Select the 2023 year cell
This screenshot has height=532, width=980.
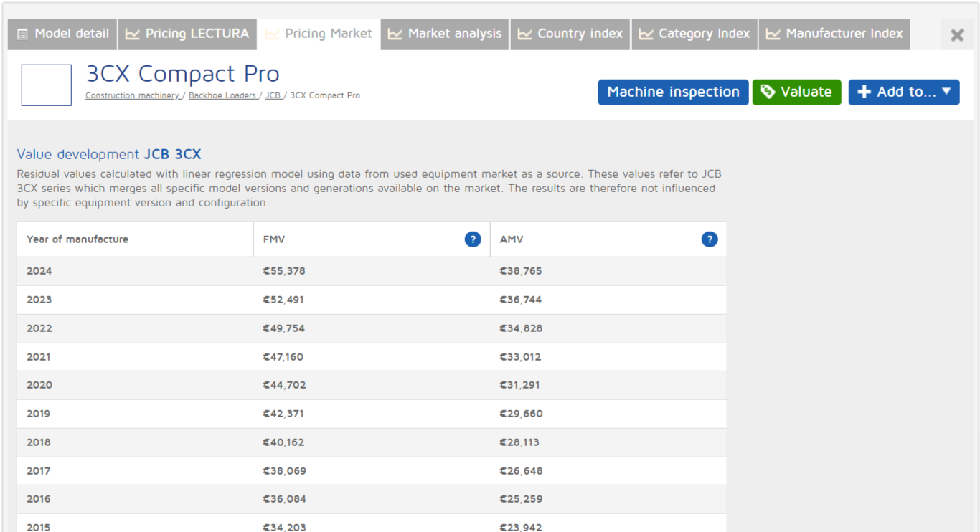point(39,300)
